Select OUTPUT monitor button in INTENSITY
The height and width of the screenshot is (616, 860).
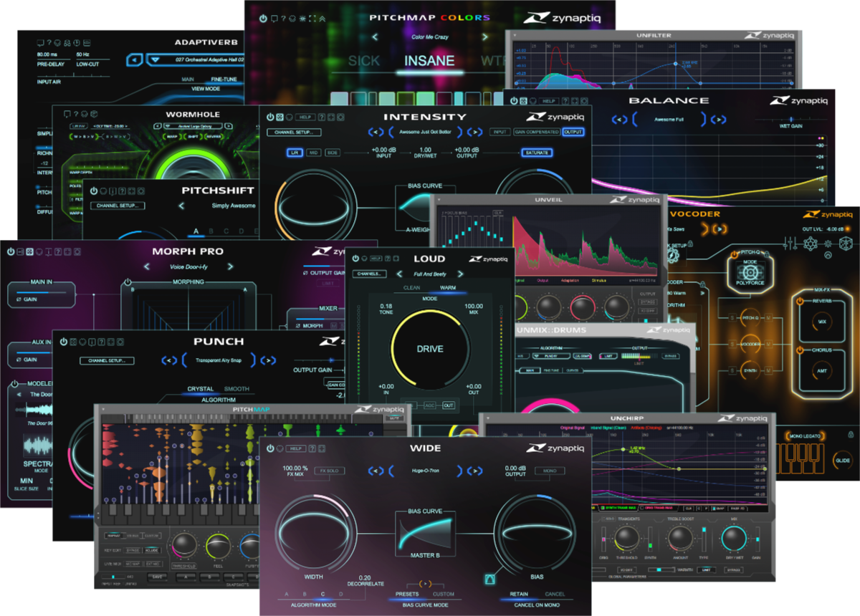[x=573, y=132]
